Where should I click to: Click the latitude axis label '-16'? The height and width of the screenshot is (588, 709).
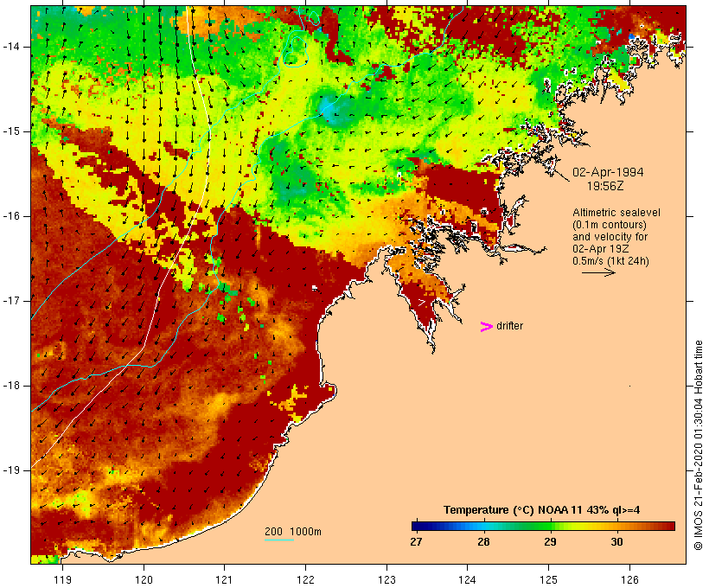coord(11,216)
